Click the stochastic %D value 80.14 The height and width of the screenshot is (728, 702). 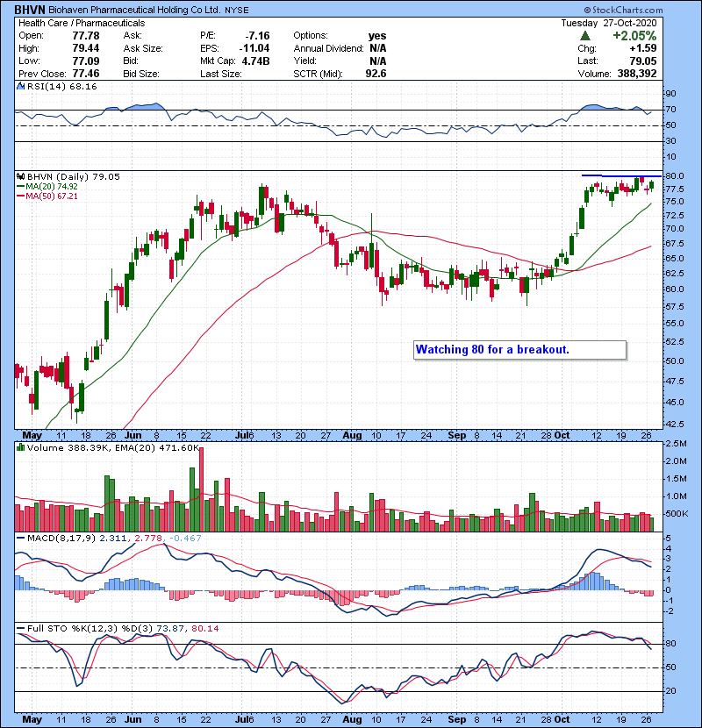[x=204, y=629]
